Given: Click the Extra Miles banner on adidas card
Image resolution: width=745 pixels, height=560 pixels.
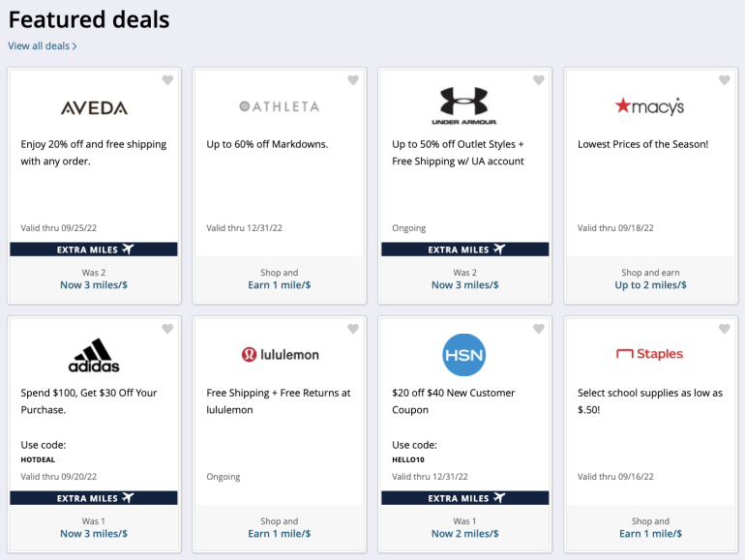Looking at the screenshot, I should click(x=94, y=498).
